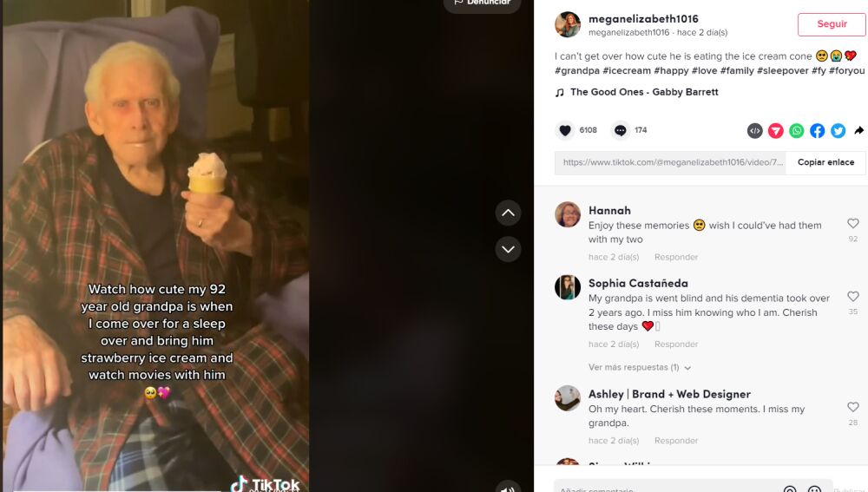Open comments via speech bubble icon
868x492 pixels.
point(620,130)
